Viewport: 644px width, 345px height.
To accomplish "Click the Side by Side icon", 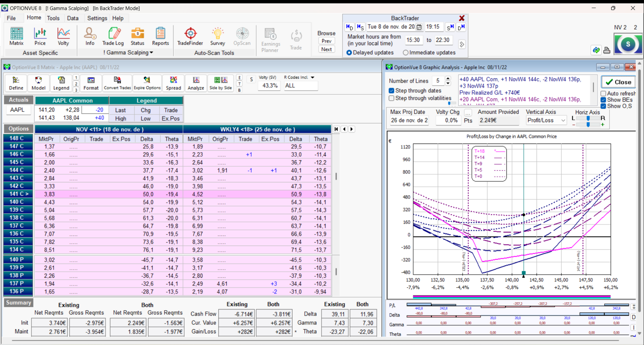I will (x=220, y=83).
